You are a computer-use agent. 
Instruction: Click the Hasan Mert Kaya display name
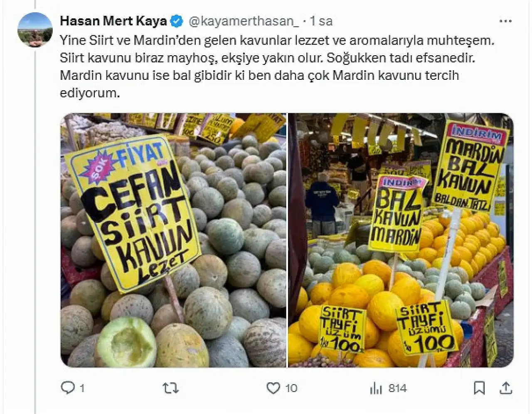tap(113, 21)
